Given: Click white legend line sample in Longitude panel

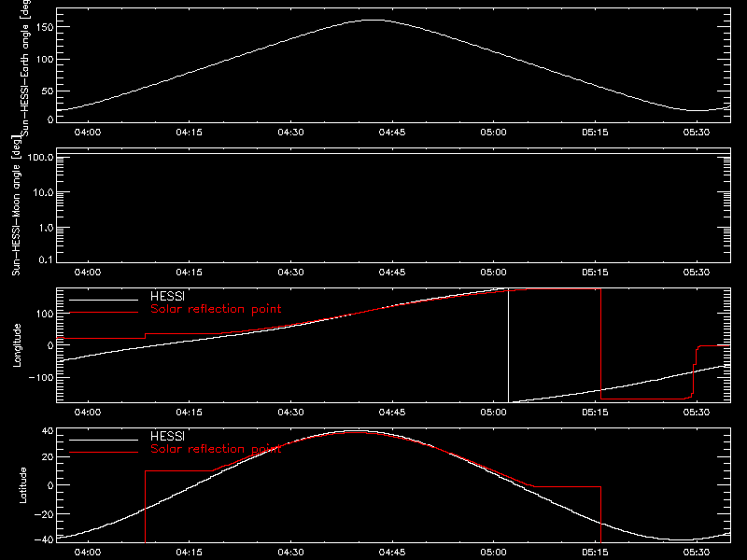Looking at the screenshot, I should pyautogui.click(x=104, y=300).
